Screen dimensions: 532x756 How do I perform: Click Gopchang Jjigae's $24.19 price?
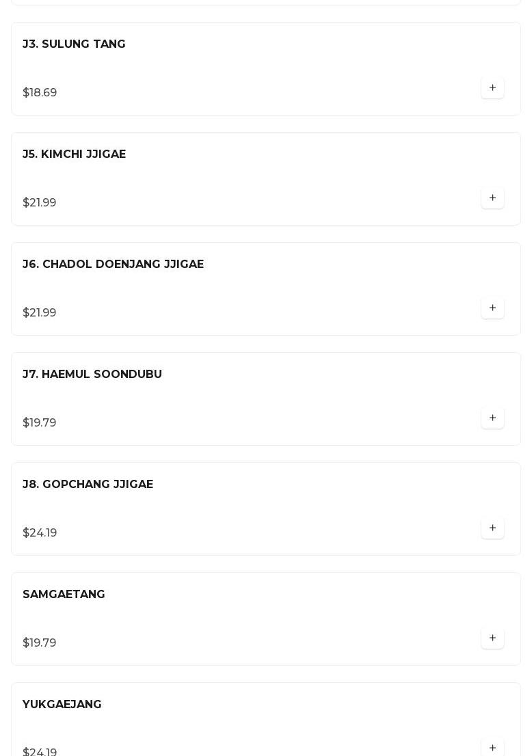[40, 532]
